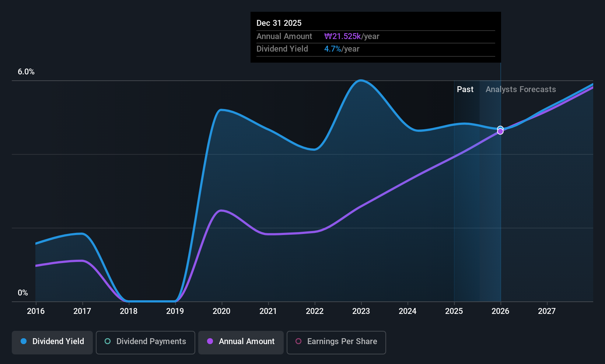Toggle the Annual Amount series
605x364 pixels.
point(241,343)
